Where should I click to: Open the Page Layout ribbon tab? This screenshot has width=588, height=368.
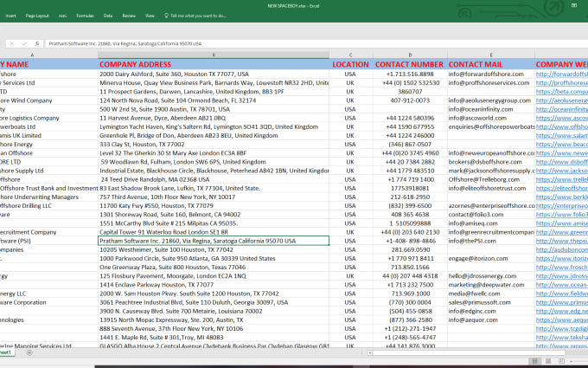click(37, 16)
